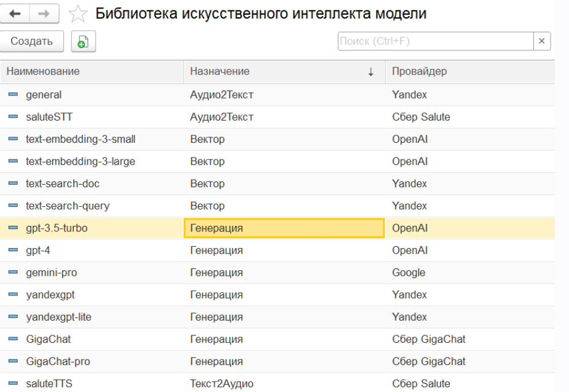Viewport: 569px width, 392px height.
Task: Click the highlighted Генерация cell
Action: coord(284,228)
